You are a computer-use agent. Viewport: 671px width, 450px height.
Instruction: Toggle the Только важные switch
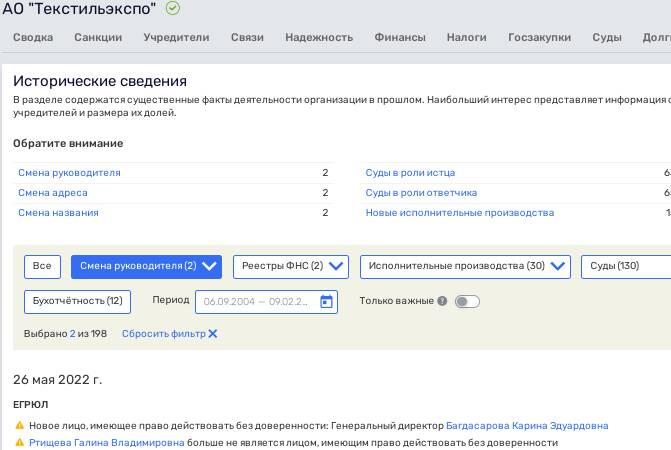pos(467,302)
